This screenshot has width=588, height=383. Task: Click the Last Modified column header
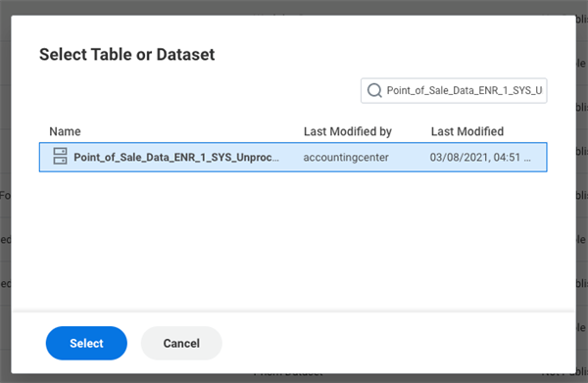click(x=467, y=131)
